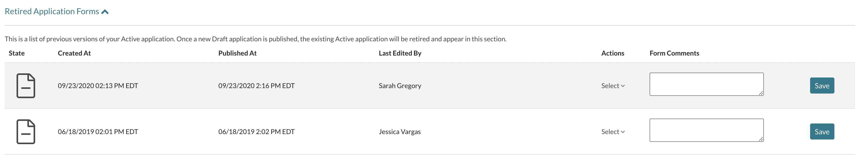Click the Last Edited By column header
Screen dimensions: 868x155
click(400, 53)
